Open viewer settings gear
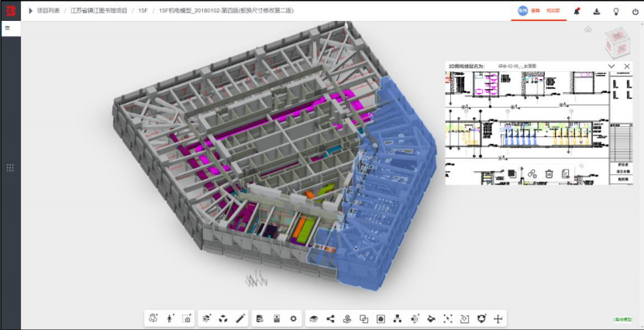 pyautogui.click(x=293, y=318)
